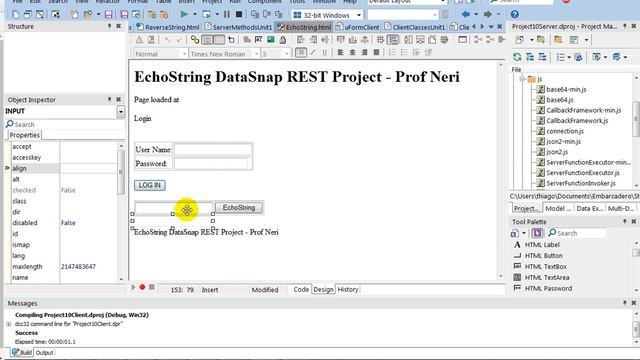Select the HTML TextArea palette item

pos(547,278)
